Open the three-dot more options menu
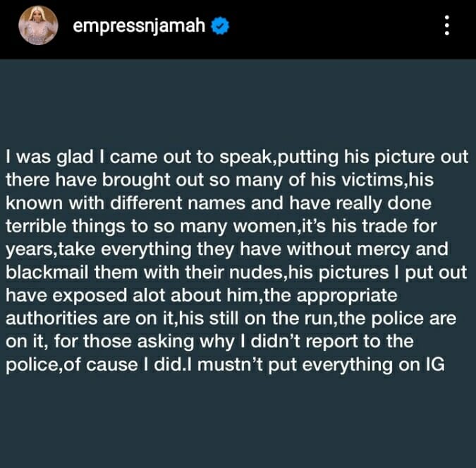This screenshot has width=476, height=468. point(445,27)
